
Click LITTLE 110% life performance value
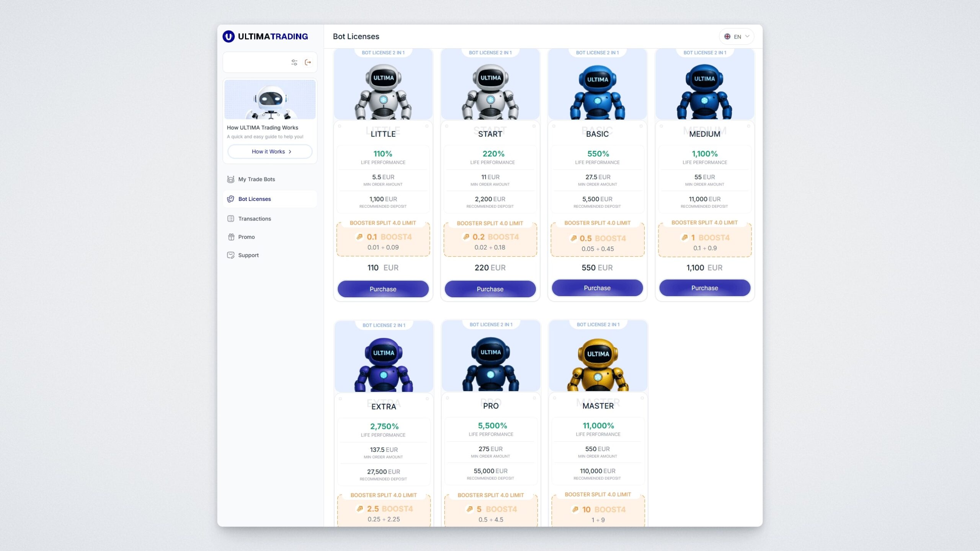(x=383, y=154)
